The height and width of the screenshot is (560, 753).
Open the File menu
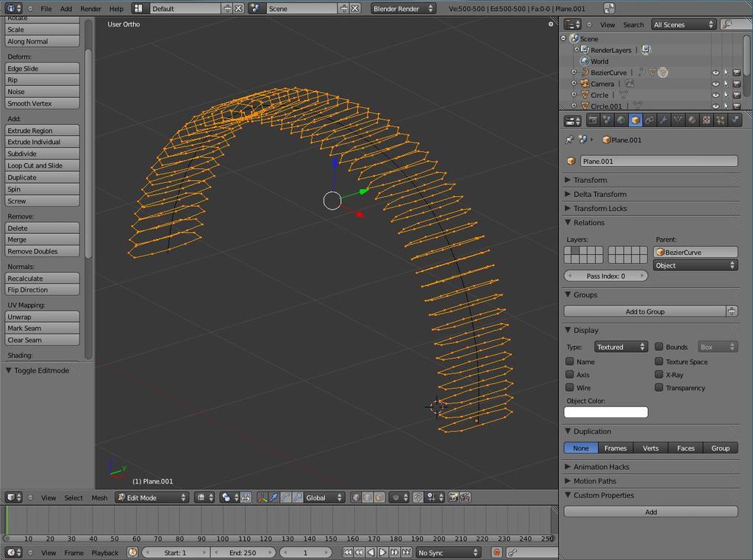click(46, 9)
